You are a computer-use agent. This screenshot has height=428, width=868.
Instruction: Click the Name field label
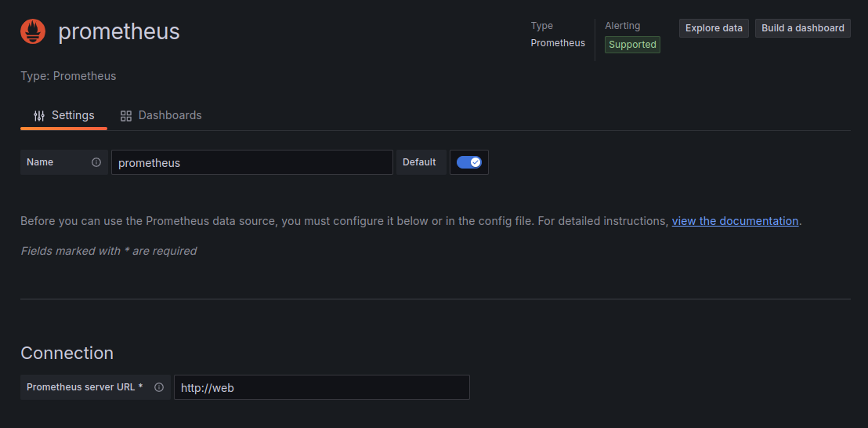point(40,162)
